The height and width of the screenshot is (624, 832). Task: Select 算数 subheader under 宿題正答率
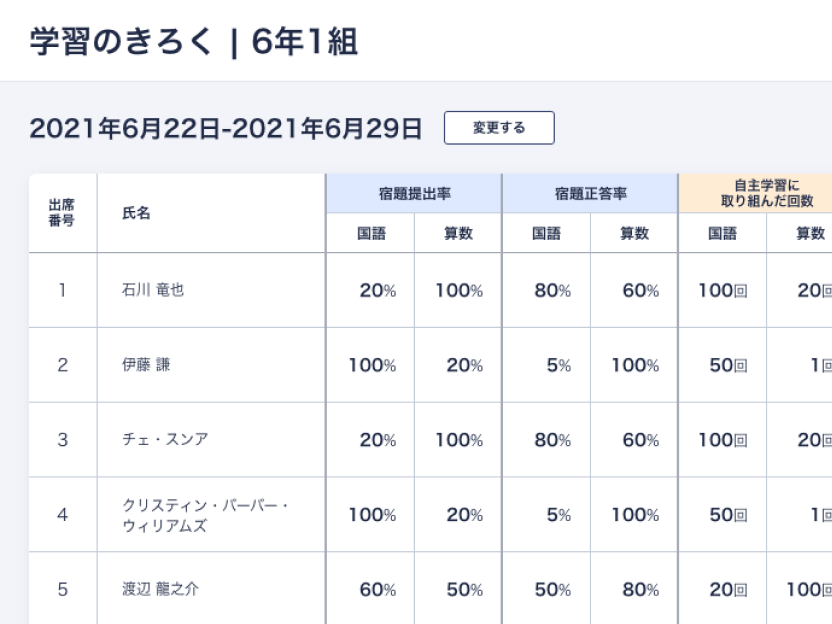point(634,233)
